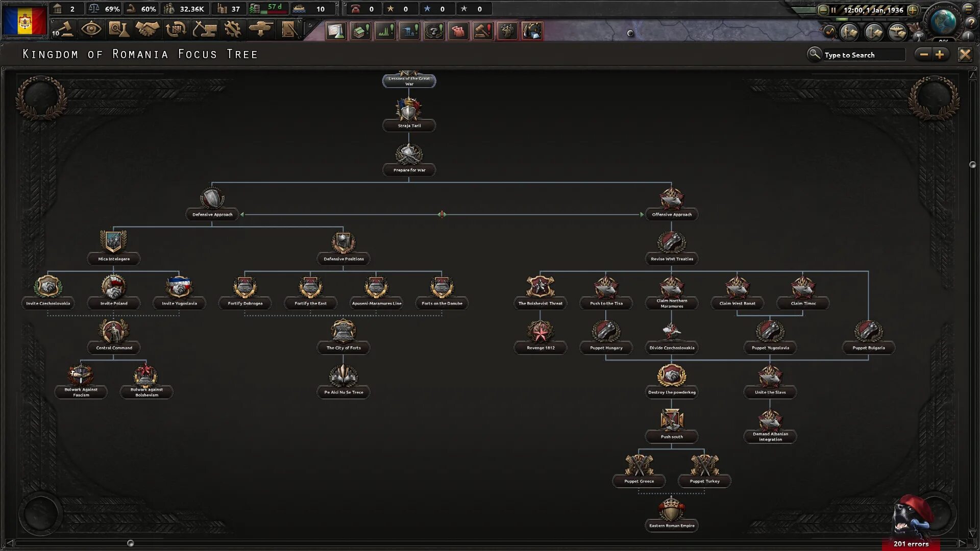Click the horizontal scrollbar handle
This screenshot has width=980, height=551.
130,543
